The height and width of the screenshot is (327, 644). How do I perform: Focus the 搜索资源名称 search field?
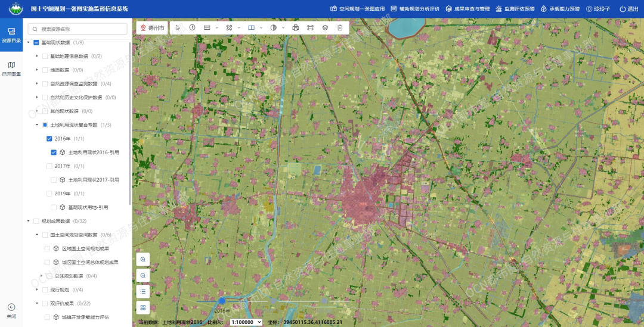tap(77, 29)
